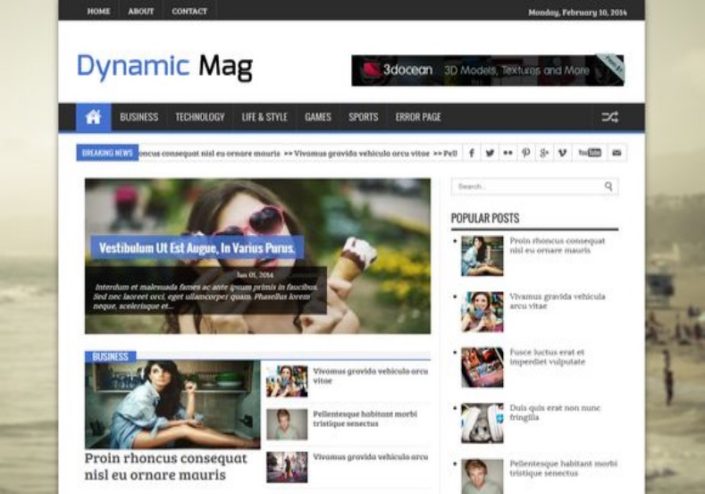The image size is (705, 494).
Task: Click the email envelope icon
Action: click(617, 153)
